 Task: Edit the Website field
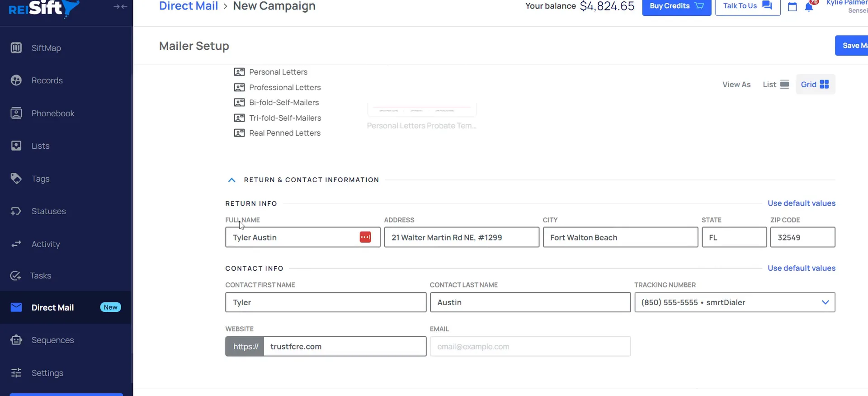click(345, 347)
